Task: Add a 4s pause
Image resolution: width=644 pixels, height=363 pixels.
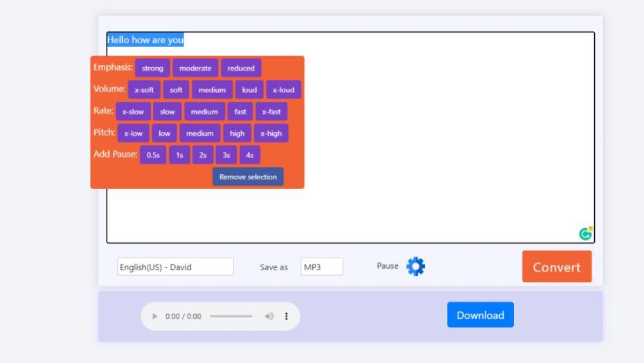Action: 250,155
